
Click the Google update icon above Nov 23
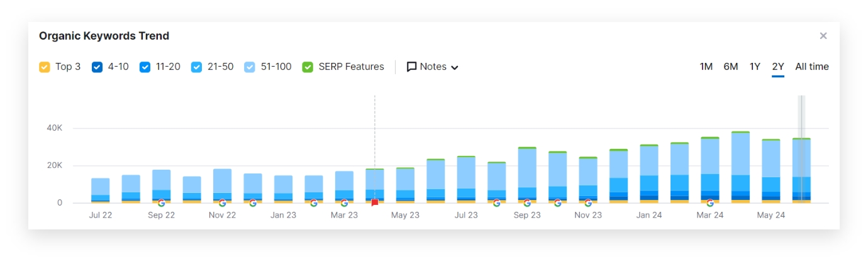(x=588, y=203)
